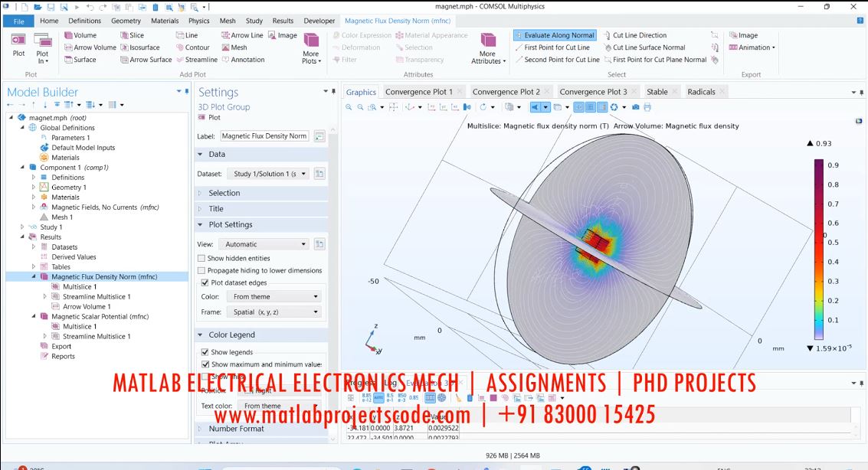The image size is (868, 470).
Task: Add an Annotation to the plot
Action: [225, 60]
